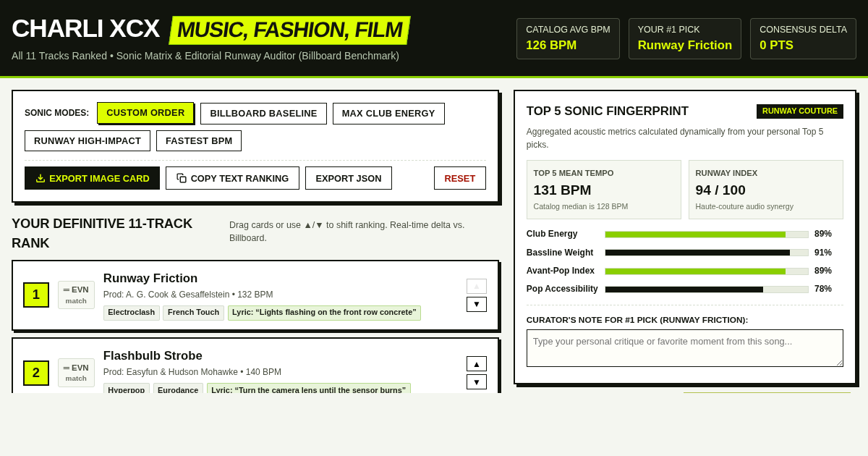Click the 91% Bassline Weight value
Viewport: 868px width, 456px height.
click(x=823, y=253)
